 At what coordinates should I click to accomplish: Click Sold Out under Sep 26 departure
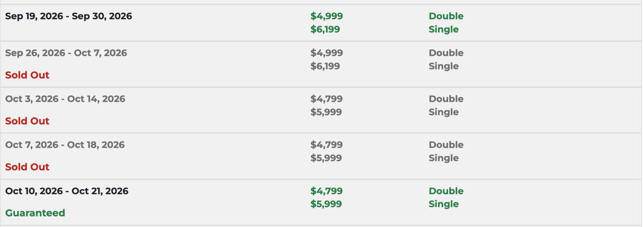[x=27, y=75]
